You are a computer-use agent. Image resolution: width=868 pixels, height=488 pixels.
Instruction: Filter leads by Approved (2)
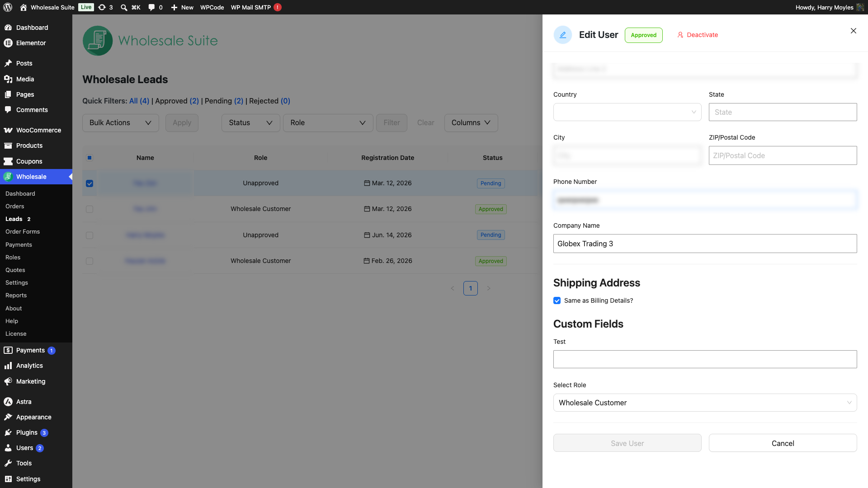click(177, 101)
